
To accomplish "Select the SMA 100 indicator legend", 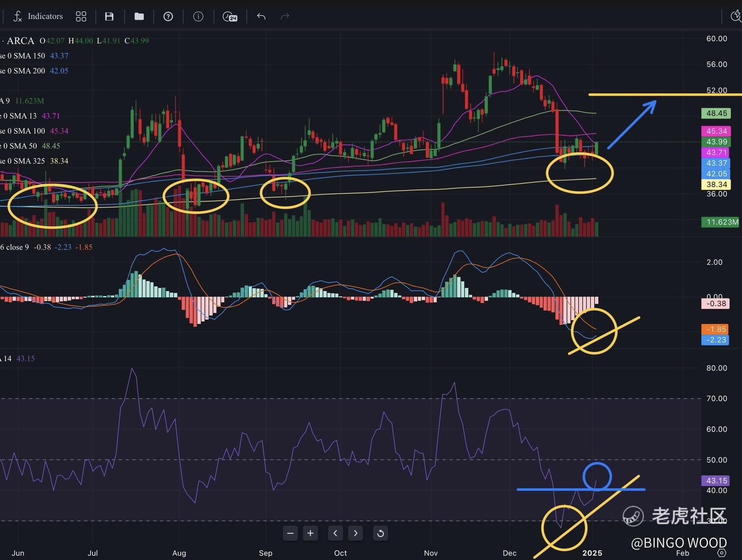I will (34, 131).
